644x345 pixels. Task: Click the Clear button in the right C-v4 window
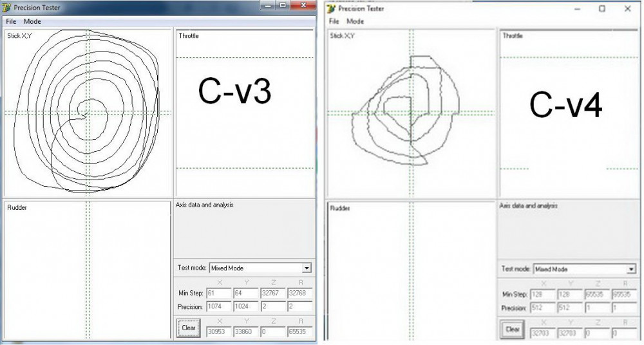click(513, 330)
